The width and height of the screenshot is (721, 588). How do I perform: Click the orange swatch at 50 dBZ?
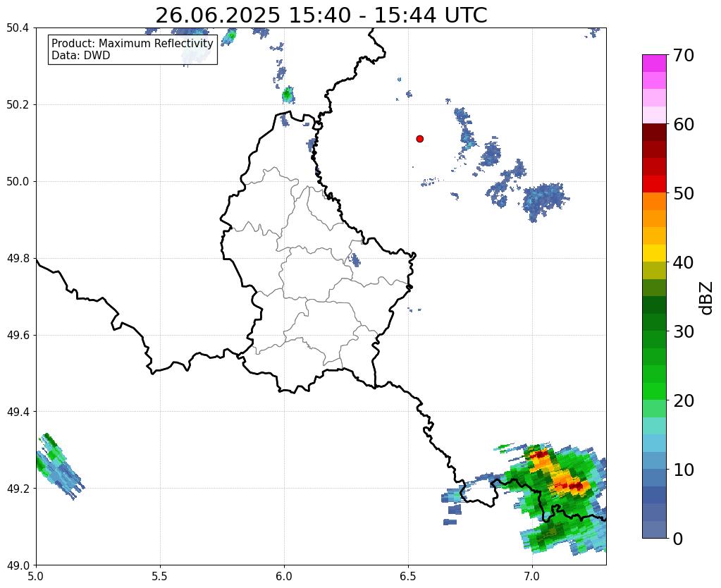pyautogui.click(x=654, y=202)
